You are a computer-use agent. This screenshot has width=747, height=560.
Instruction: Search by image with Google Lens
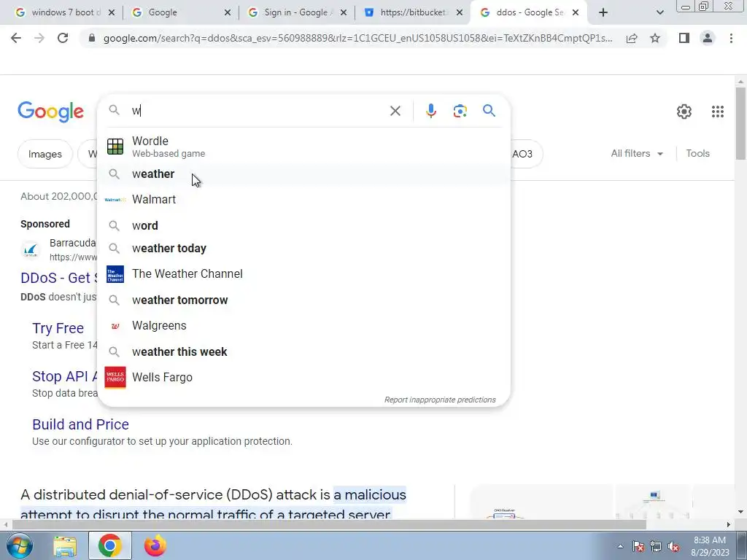[460, 111]
